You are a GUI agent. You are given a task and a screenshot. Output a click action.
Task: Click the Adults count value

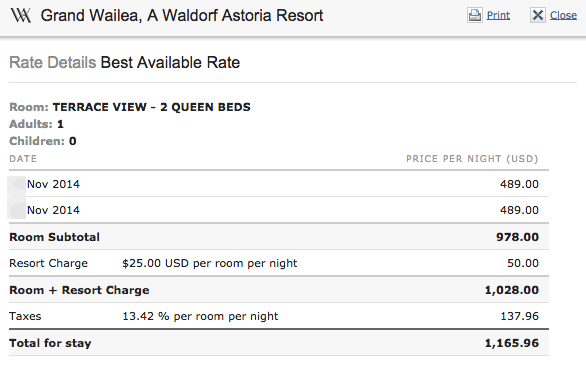(x=60, y=124)
